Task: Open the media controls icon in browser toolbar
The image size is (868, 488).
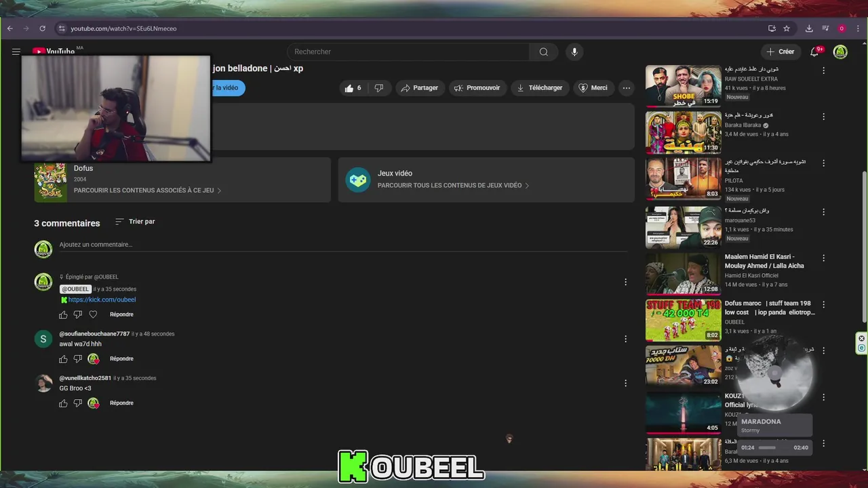Action: click(825, 28)
